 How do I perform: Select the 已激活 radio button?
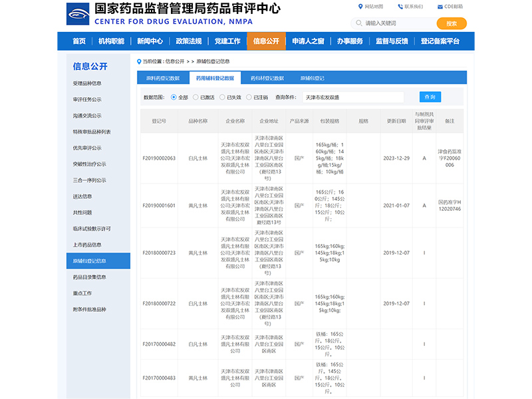[196, 97]
